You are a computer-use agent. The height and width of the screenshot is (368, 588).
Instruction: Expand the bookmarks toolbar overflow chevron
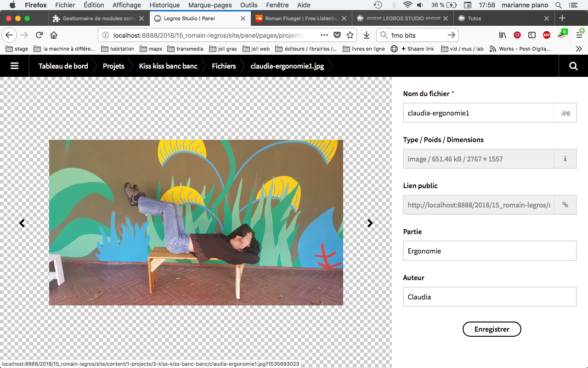pyautogui.click(x=579, y=49)
